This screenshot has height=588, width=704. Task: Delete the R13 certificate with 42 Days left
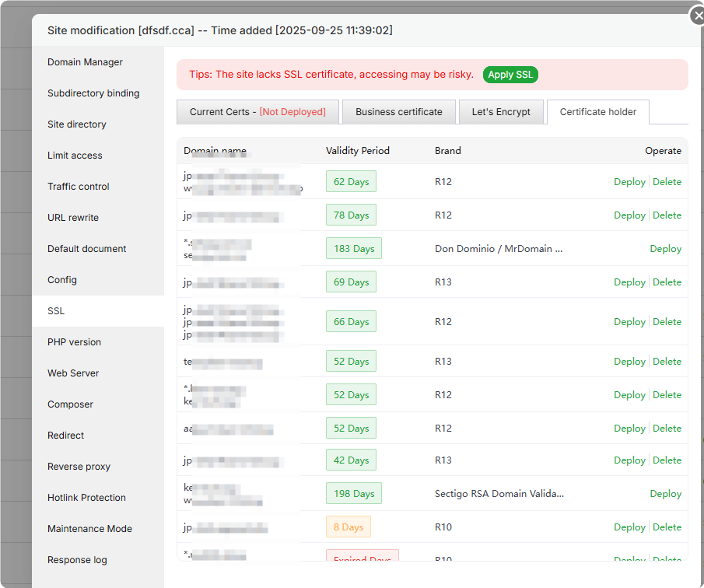667,460
